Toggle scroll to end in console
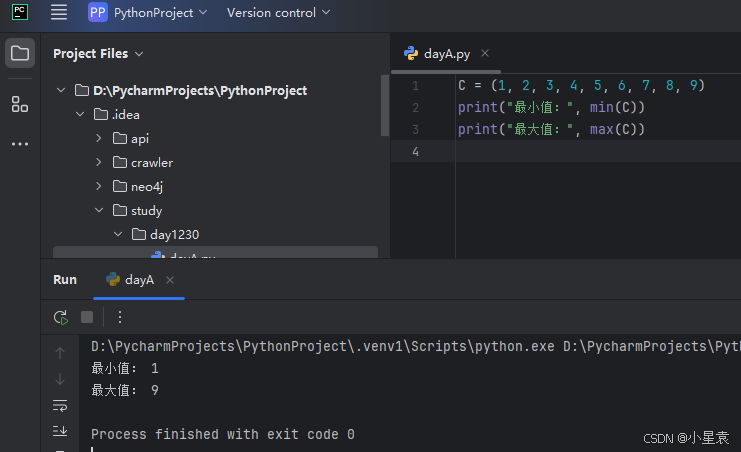Viewport: 741px width, 452px height. tap(60, 431)
